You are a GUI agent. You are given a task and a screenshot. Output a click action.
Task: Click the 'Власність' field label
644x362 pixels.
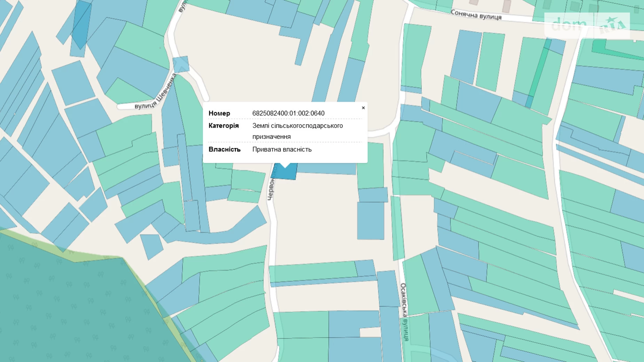coord(225,149)
